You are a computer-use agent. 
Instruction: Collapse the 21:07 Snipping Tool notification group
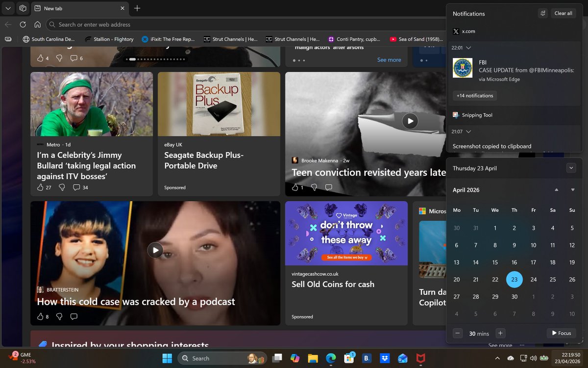click(x=469, y=131)
